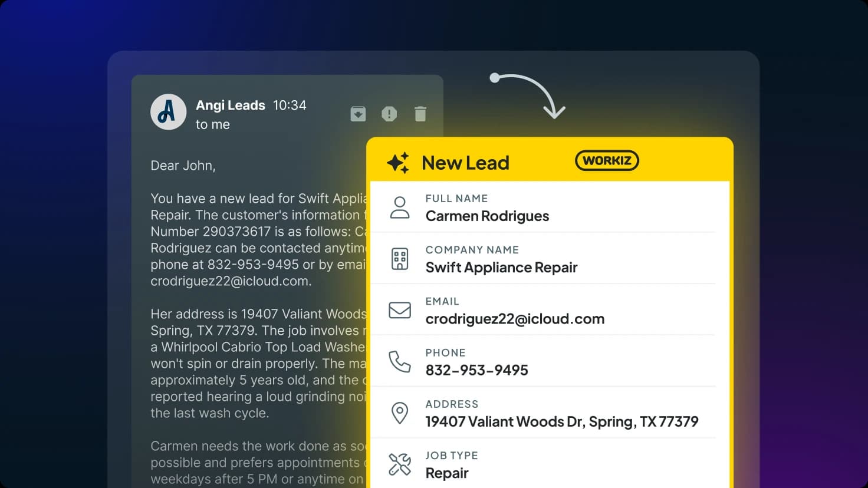This screenshot has height=488, width=868.
Task: Click the phone handset icon
Action: 400,361
